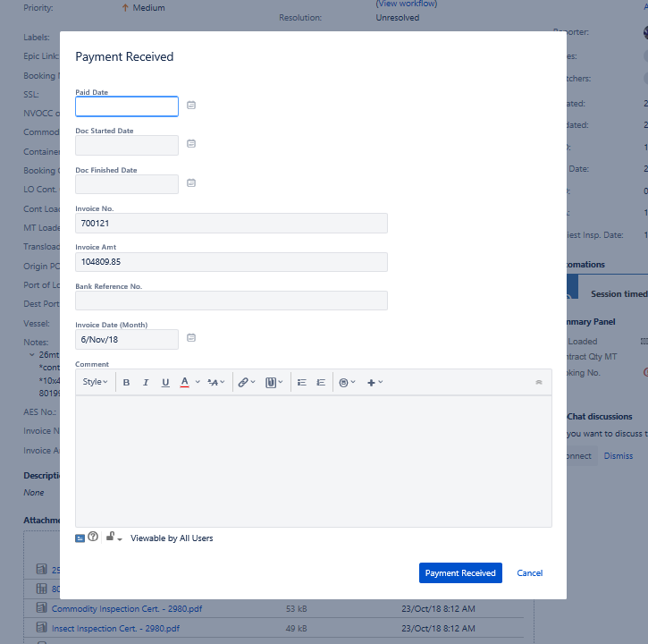Place the cursor in the Comment text area
The height and width of the screenshot is (644, 648).
(314, 462)
